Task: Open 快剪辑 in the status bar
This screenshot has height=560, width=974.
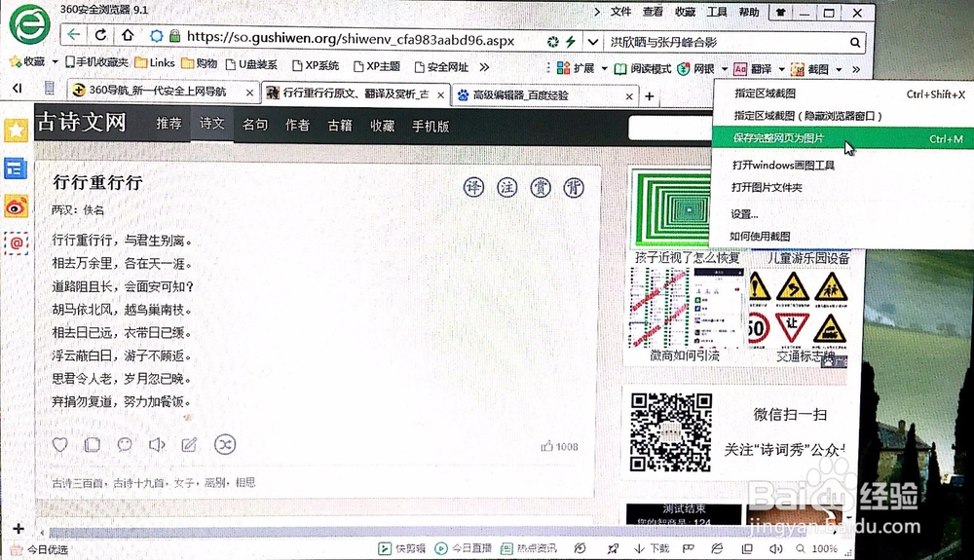Action: (x=402, y=548)
